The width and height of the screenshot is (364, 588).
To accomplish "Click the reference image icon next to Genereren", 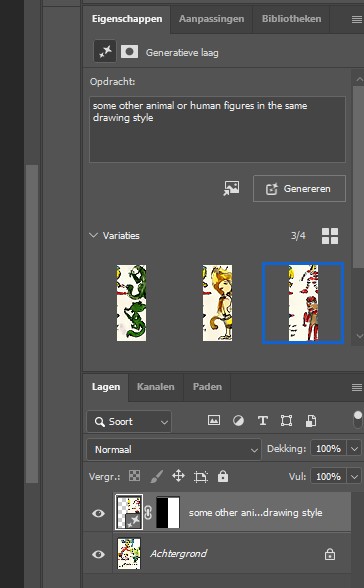I will (231, 188).
